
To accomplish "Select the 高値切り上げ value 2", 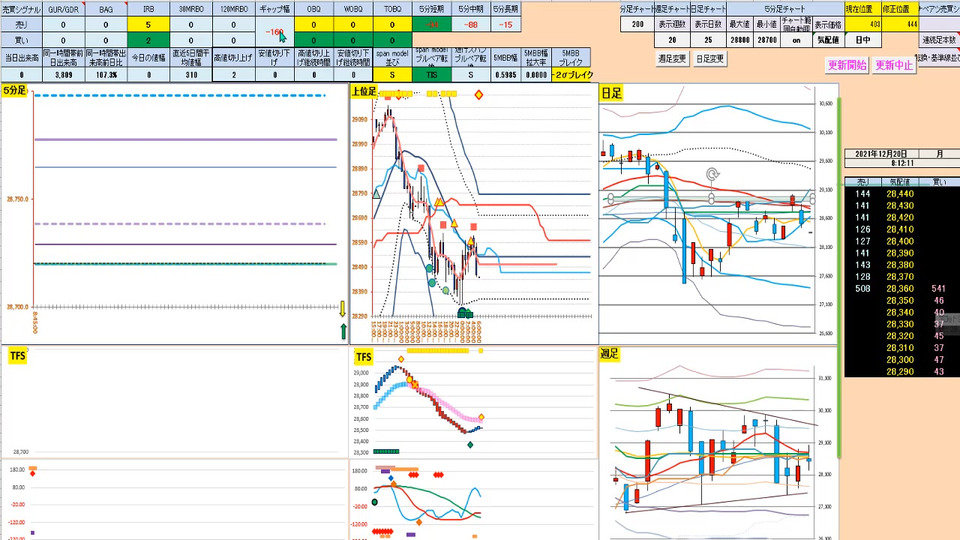I will coord(234,75).
